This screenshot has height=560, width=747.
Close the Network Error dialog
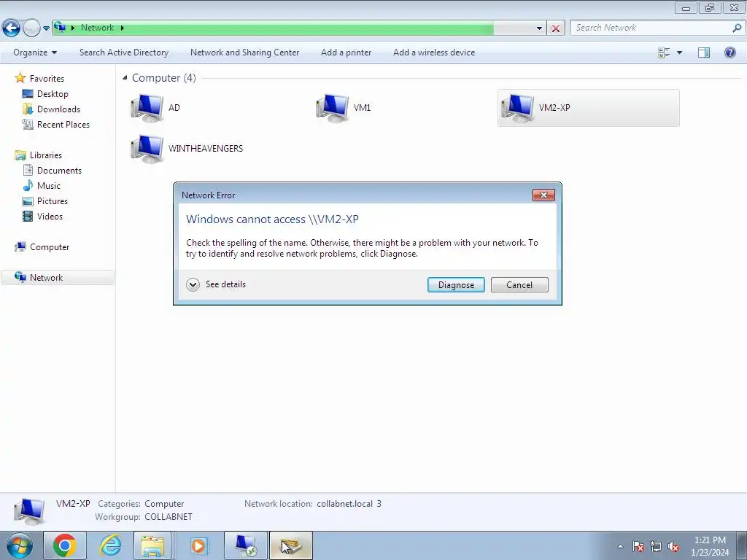543,195
